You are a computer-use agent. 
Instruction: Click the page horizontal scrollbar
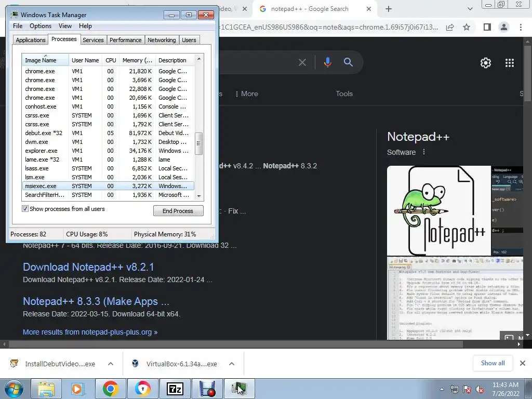click(236, 344)
